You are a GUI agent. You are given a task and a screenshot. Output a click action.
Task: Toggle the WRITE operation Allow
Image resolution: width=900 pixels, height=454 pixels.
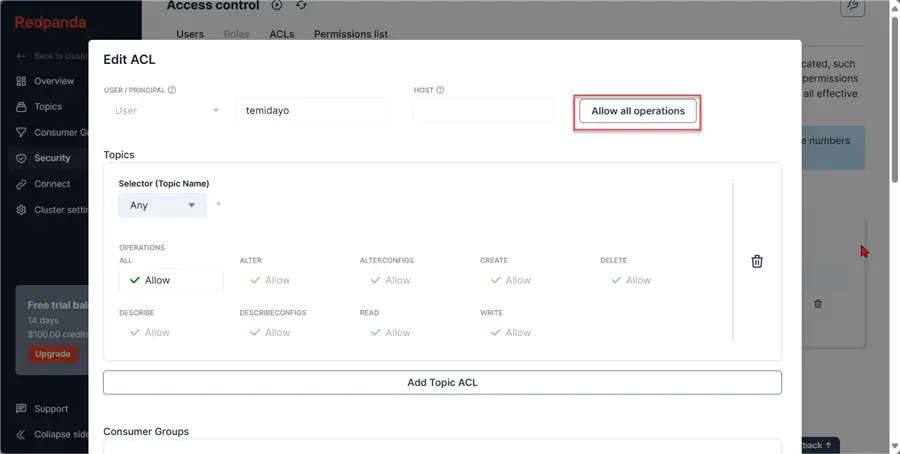coord(511,332)
